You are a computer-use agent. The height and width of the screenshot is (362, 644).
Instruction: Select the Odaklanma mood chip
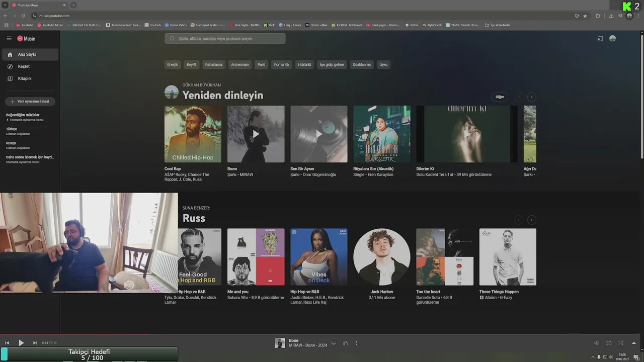[362, 64]
